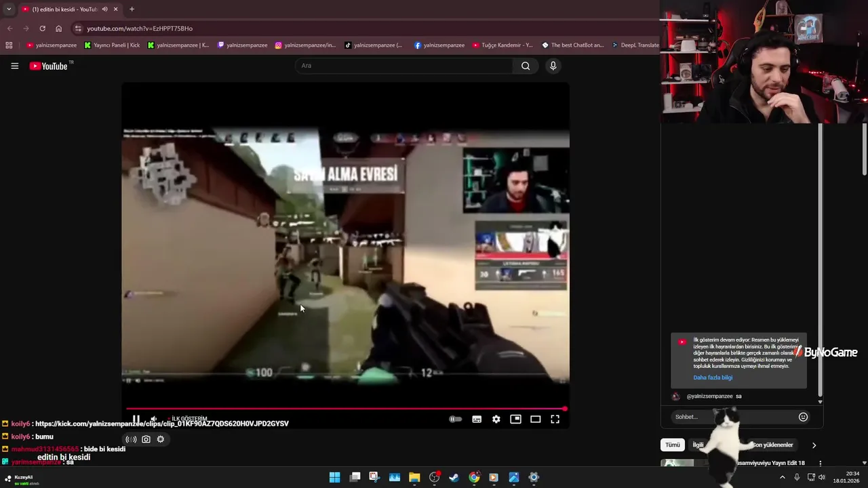The height and width of the screenshot is (488, 868).
Task: Open the player settings gear
Action: click(496, 420)
